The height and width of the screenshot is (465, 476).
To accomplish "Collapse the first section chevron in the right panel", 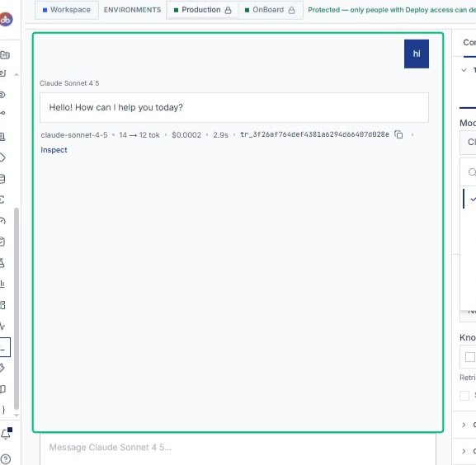I will coord(464,70).
